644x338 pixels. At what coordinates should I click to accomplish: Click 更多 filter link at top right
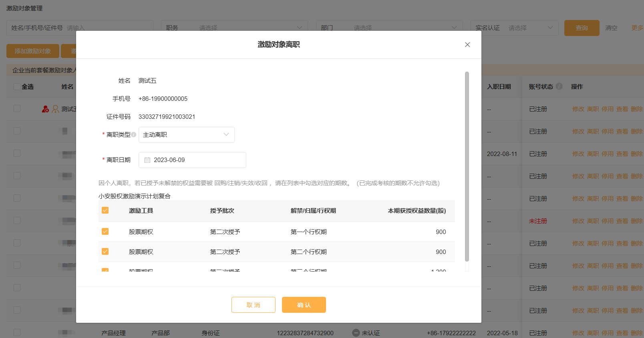[637, 28]
